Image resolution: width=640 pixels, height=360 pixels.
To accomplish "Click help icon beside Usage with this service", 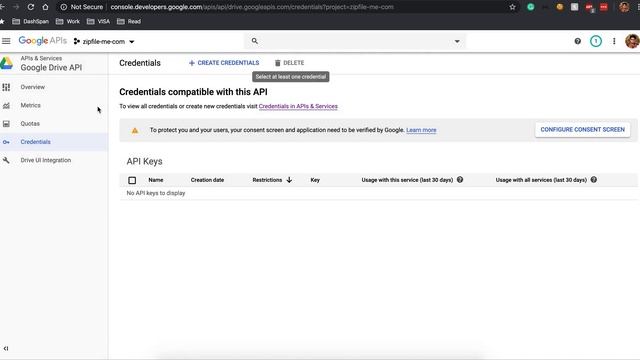I will [x=460, y=180].
